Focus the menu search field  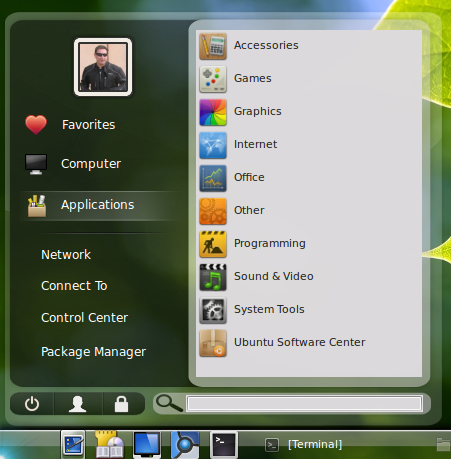click(x=305, y=404)
